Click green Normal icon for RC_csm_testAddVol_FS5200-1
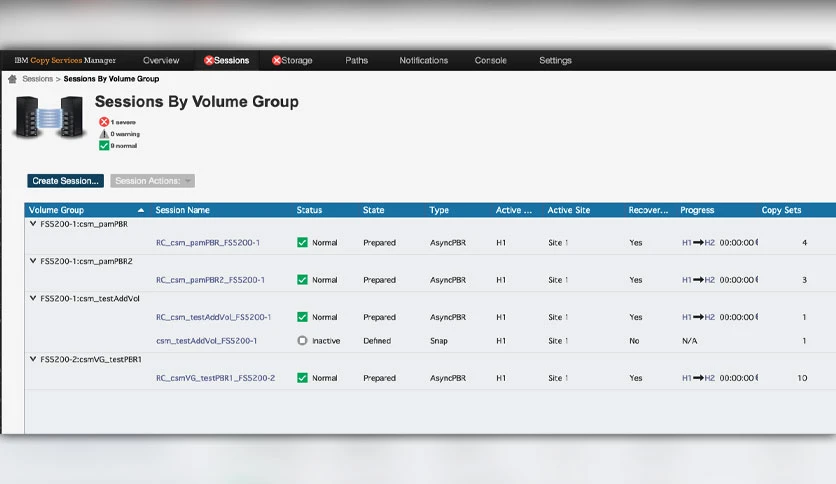Viewport: 836px width, 484px height. click(302, 317)
